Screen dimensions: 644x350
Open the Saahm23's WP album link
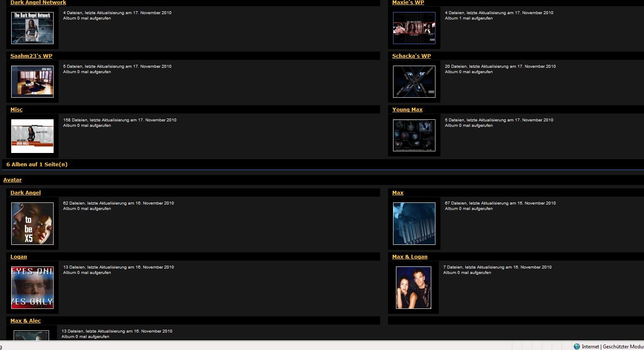[x=31, y=56]
